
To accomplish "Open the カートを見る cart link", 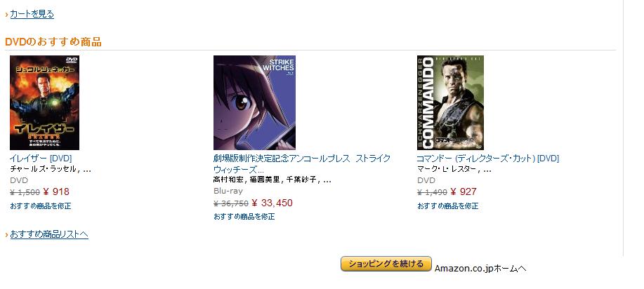I will pos(32,14).
